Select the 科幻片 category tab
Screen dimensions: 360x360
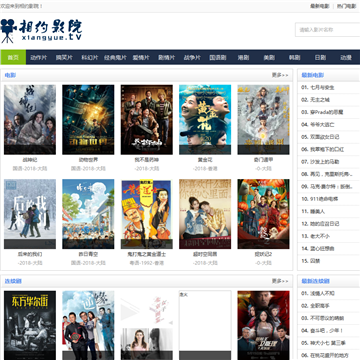90,57
